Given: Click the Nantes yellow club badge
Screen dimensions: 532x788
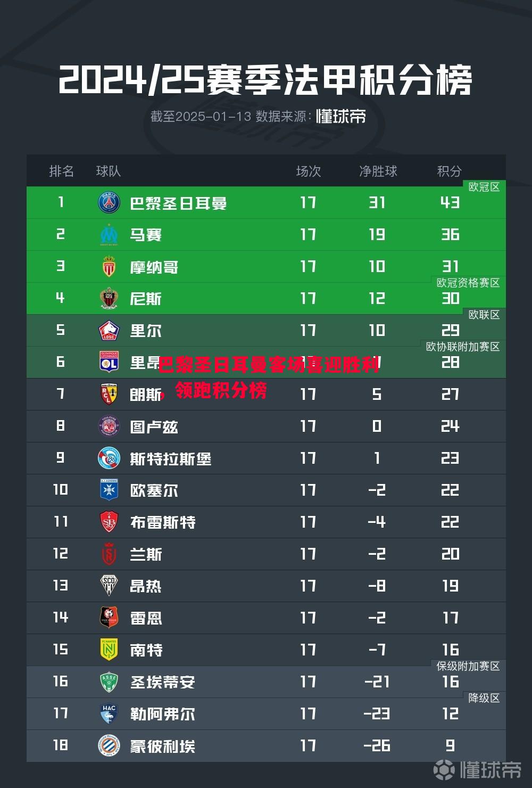Looking at the screenshot, I should (x=109, y=650).
